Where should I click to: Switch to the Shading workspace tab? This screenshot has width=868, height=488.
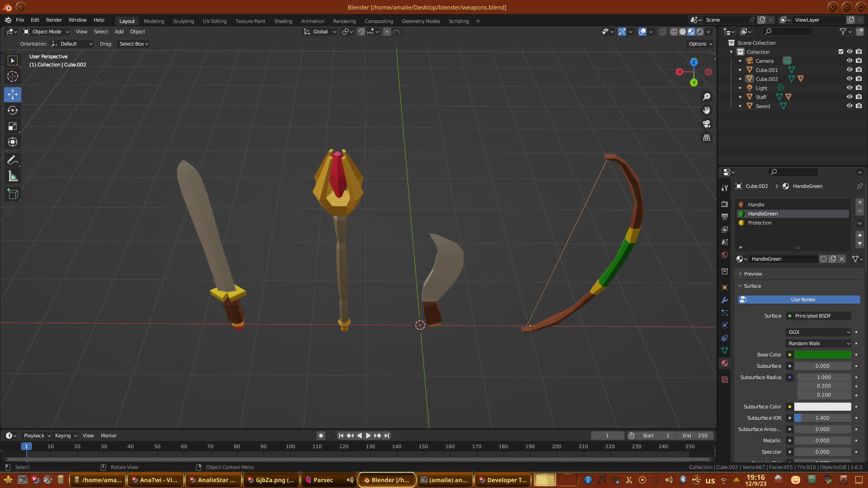point(283,21)
